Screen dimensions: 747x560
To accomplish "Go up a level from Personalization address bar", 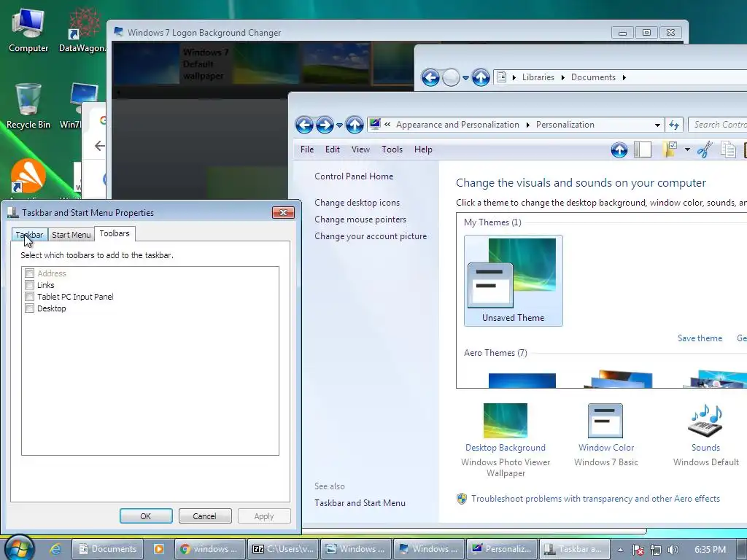I will point(355,125).
